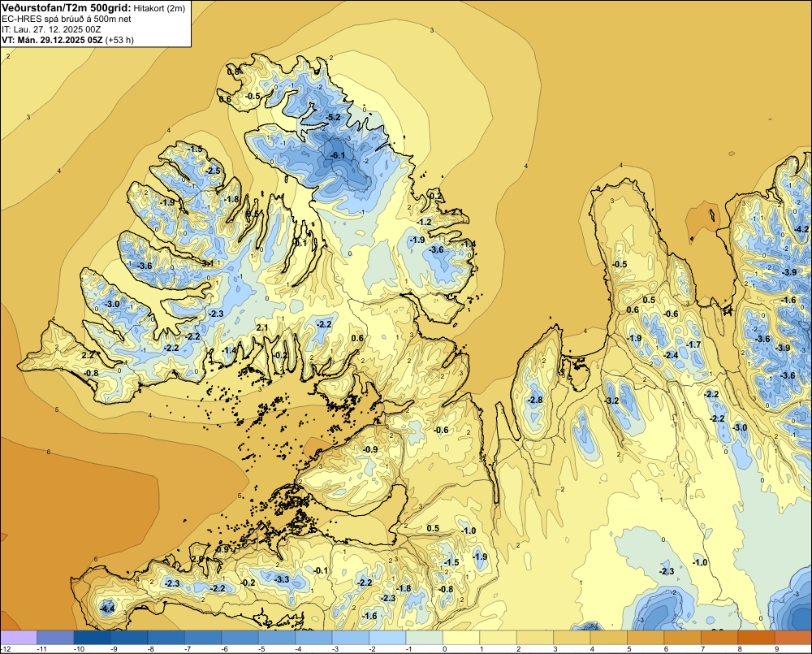Viewport: 812px width, 654px height.
Task: Click the 2.2 temperature label
Action: coord(88,355)
